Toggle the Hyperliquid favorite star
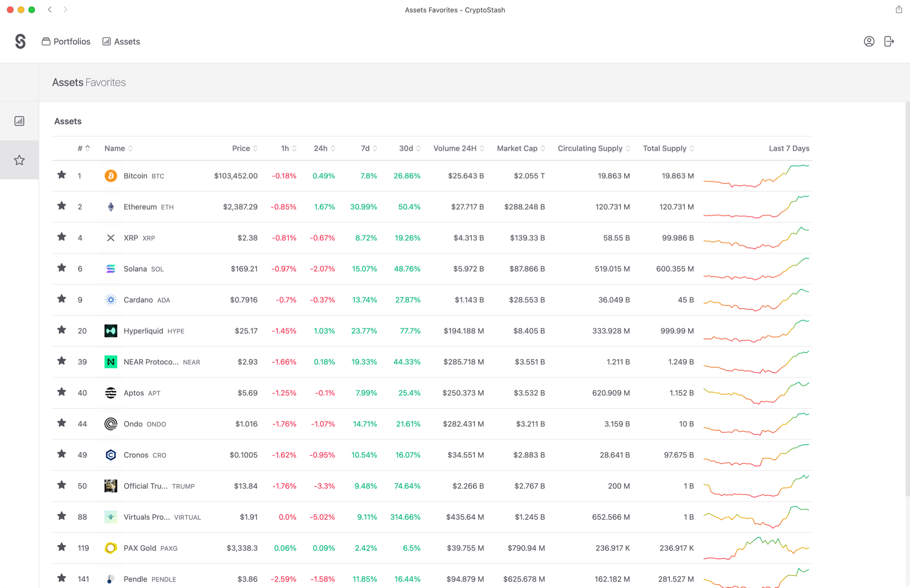The width and height of the screenshot is (910, 588). pos(61,330)
